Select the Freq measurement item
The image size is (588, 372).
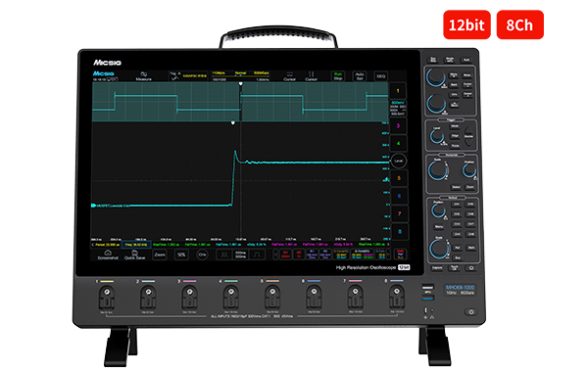click(136, 245)
